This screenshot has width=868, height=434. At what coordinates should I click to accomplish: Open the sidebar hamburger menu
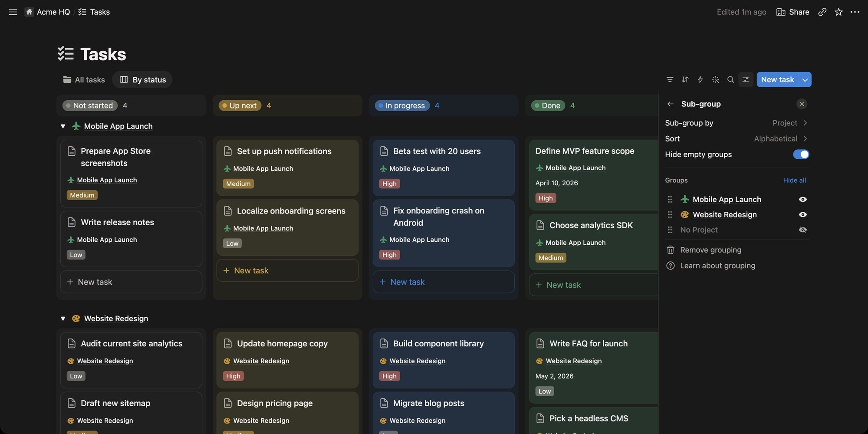click(x=13, y=12)
